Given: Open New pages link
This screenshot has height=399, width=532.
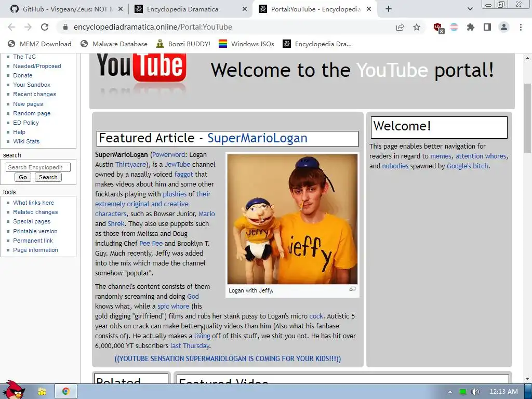Looking at the screenshot, I should pyautogui.click(x=28, y=104).
